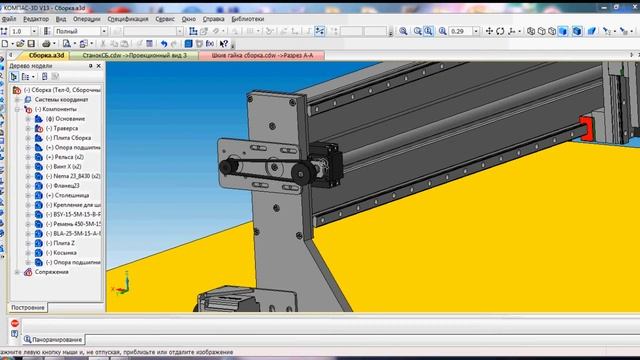Screen dimensions: 640x360
Task: Close the Дерево модели panel
Action: pos(98,66)
